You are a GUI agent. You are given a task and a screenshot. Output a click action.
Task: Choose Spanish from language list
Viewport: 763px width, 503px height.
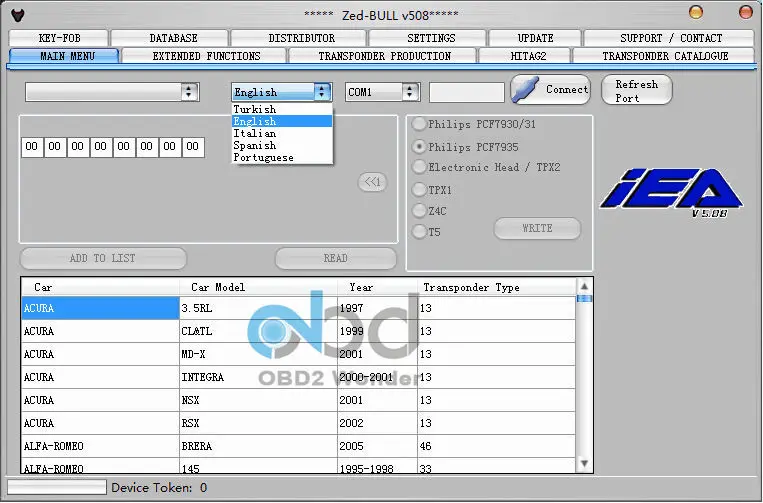point(282,145)
